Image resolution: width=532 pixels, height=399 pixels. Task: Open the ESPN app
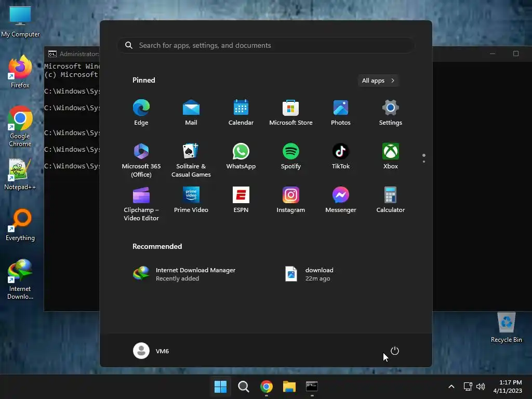[241, 200]
